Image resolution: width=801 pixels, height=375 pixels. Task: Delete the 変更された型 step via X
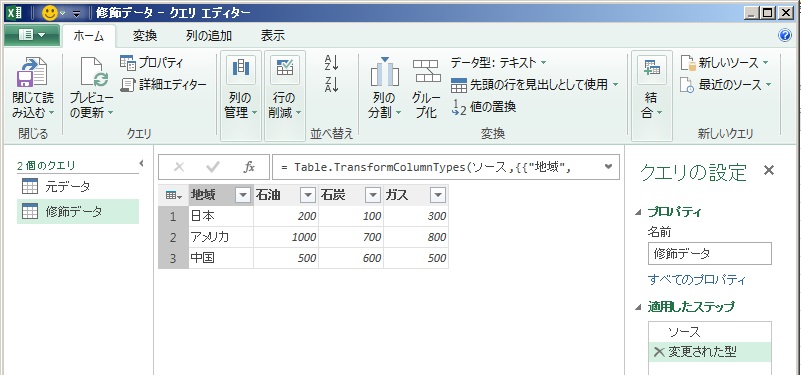(659, 352)
